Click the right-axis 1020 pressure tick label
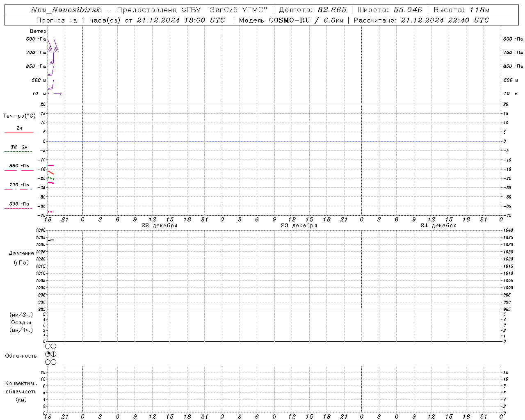The width and height of the screenshot is (525, 420). 508,259
